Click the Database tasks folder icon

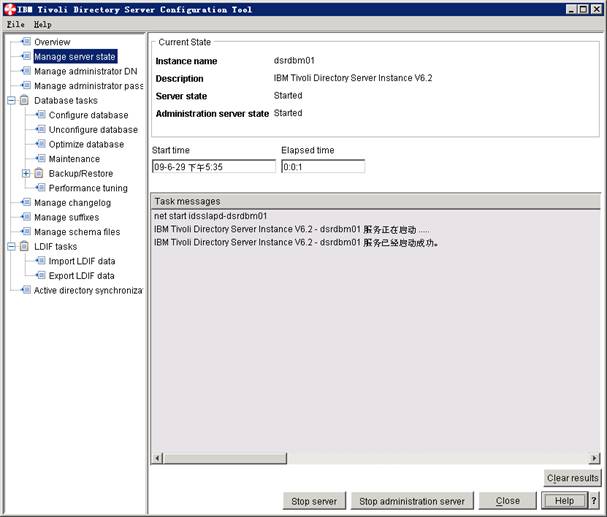(x=24, y=100)
